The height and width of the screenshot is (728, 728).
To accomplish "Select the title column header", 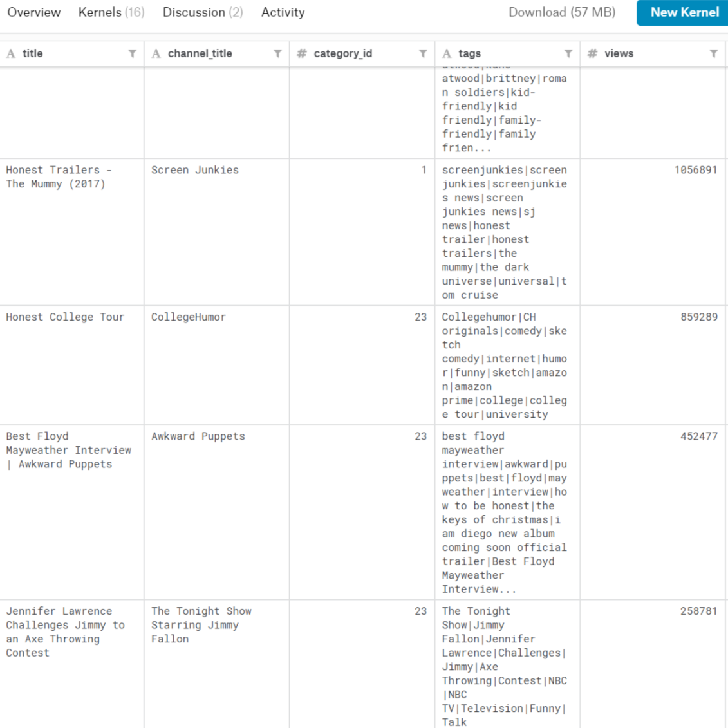I will [x=72, y=54].
